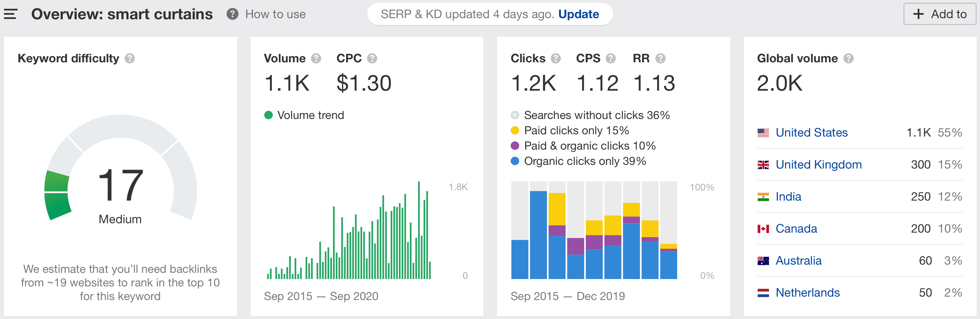Toggle Paid clicks only legend item
This screenshot has width=980, height=319.
[x=515, y=131]
